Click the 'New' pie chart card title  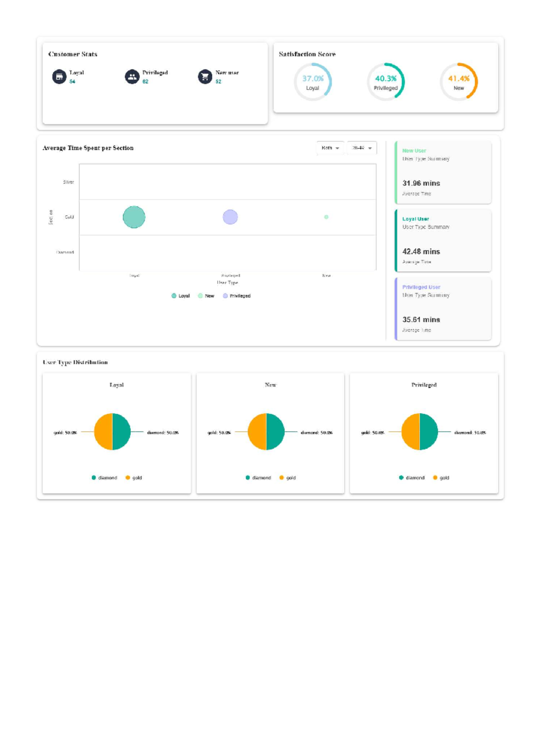click(x=270, y=385)
